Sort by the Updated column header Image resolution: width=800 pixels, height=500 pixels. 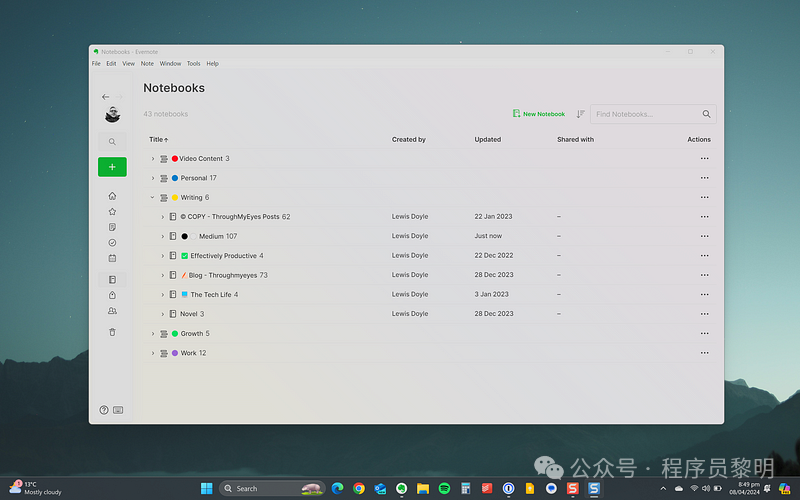coord(488,139)
